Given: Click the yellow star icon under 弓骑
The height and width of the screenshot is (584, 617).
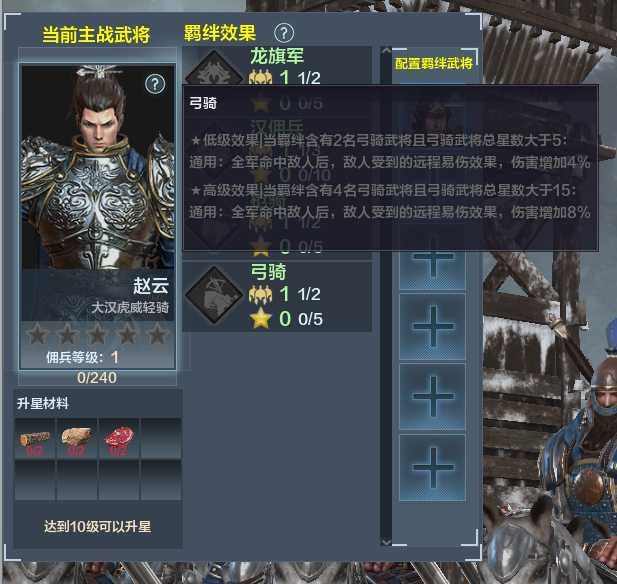Looking at the screenshot, I should click(261, 318).
